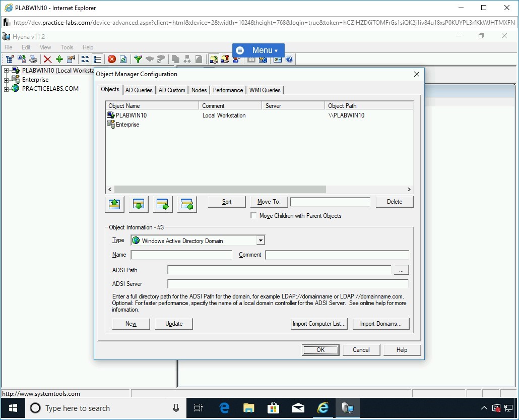Viewport: 519px width, 420px height.
Task: Click the outdent object left arrow icon
Action: click(x=187, y=204)
